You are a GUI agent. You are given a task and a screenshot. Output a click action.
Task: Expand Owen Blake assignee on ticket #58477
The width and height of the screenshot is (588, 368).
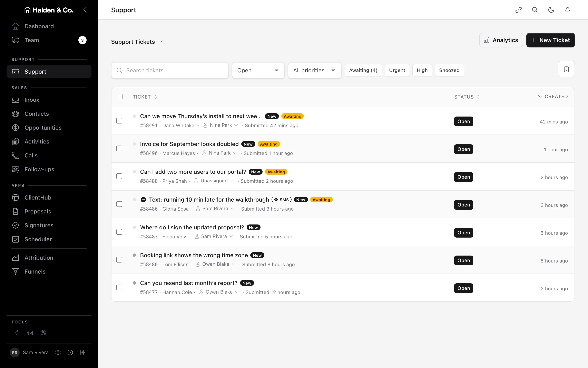(219, 292)
